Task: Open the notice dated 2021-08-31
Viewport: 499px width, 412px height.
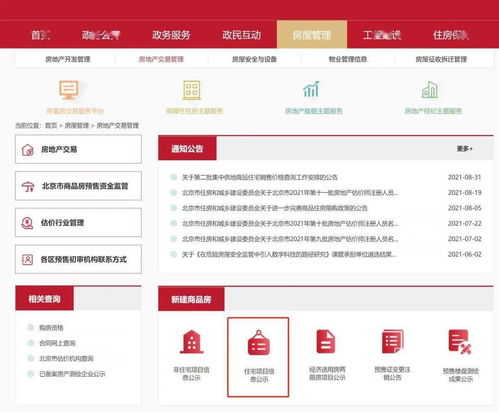Action: pos(260,177)
